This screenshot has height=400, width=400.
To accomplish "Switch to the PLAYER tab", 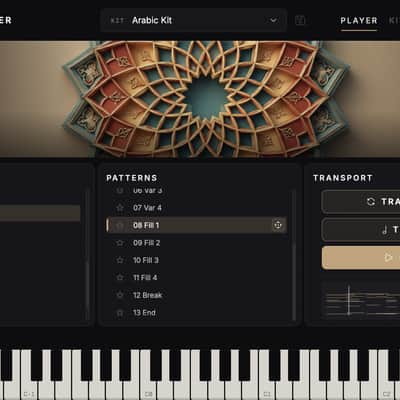I will coord(359,21).
